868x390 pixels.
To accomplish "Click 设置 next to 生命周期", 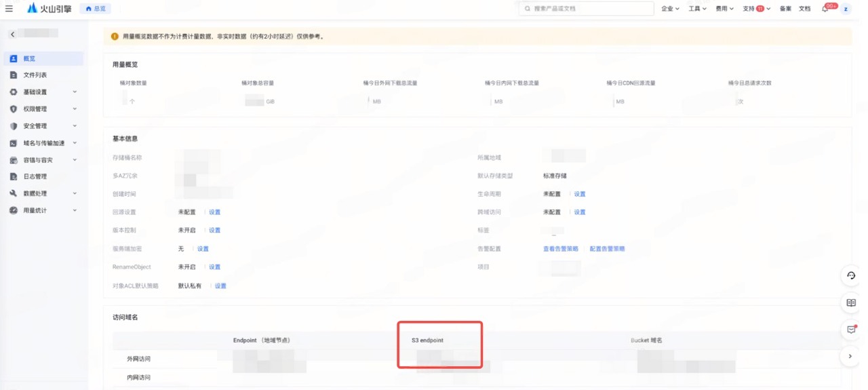I will [x=580, y=194].
